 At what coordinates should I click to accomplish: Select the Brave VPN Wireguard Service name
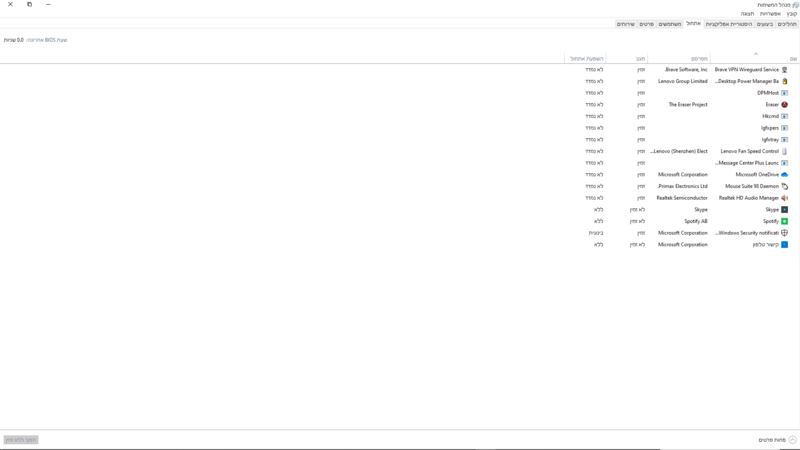coord(746,70)
